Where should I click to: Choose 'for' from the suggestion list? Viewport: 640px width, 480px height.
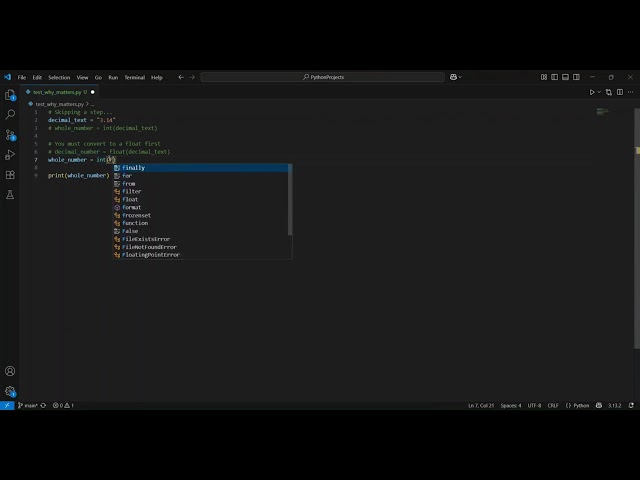click(x=201, y=176)
